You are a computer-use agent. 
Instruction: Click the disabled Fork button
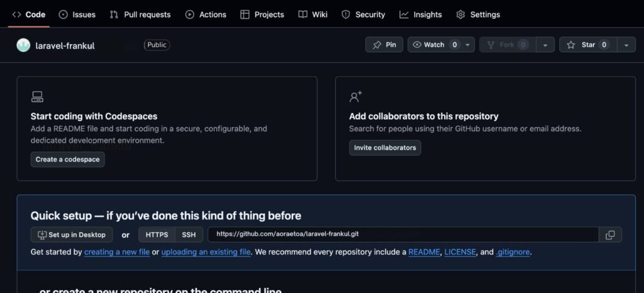pos(508,45)
